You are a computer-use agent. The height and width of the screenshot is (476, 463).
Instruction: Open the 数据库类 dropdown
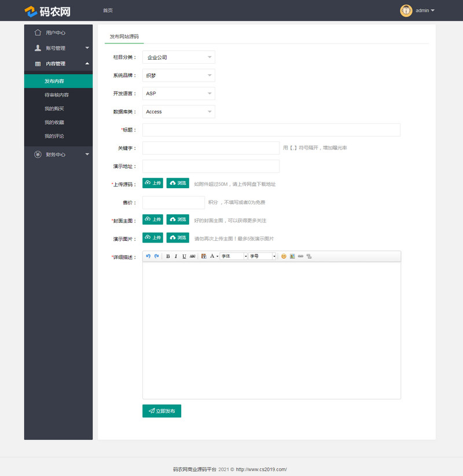[x=179, y=112]
